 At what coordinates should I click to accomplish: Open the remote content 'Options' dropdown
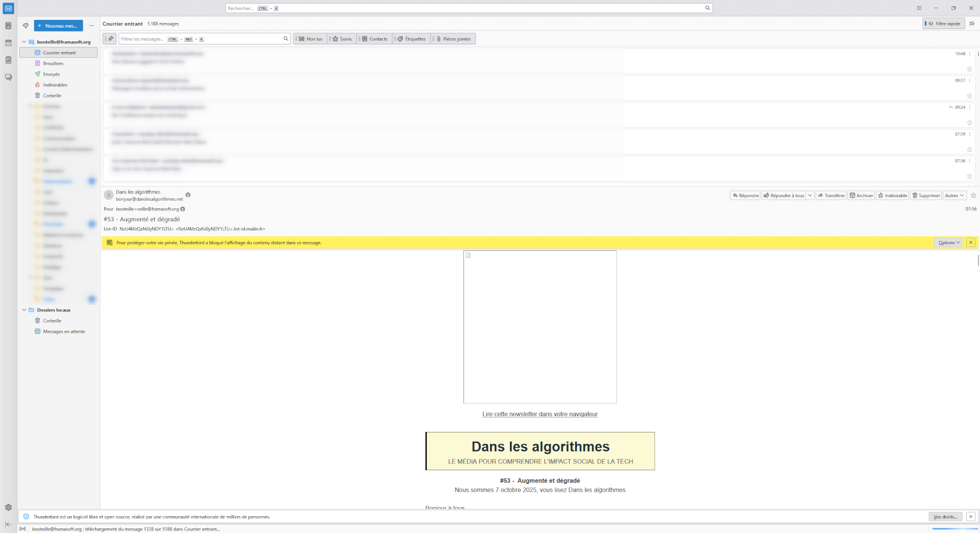[x=948, y=243]
